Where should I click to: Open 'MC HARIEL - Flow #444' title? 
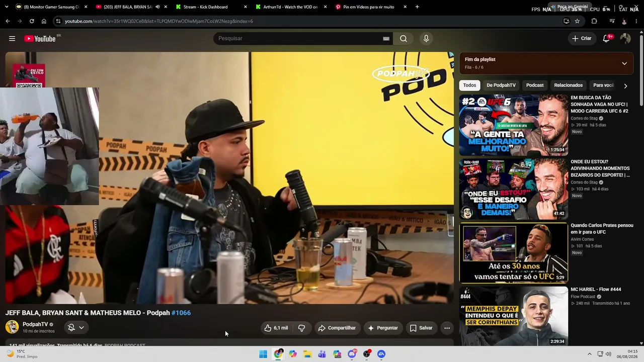(596, 290)
